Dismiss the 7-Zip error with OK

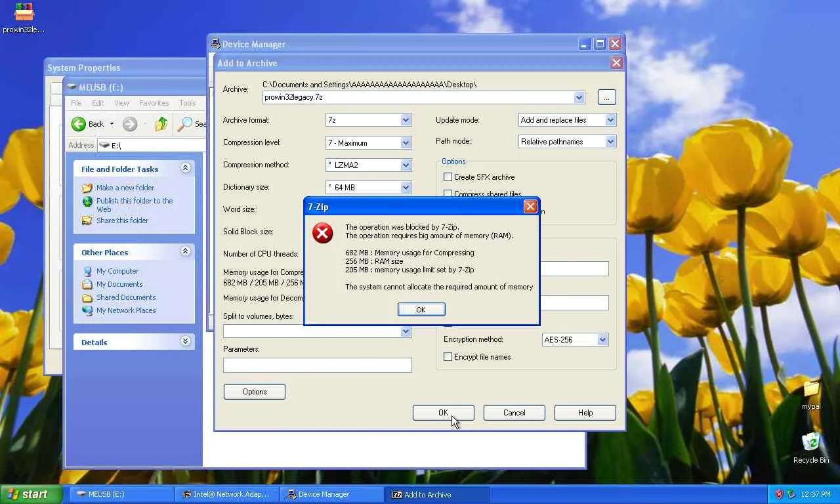421,309
